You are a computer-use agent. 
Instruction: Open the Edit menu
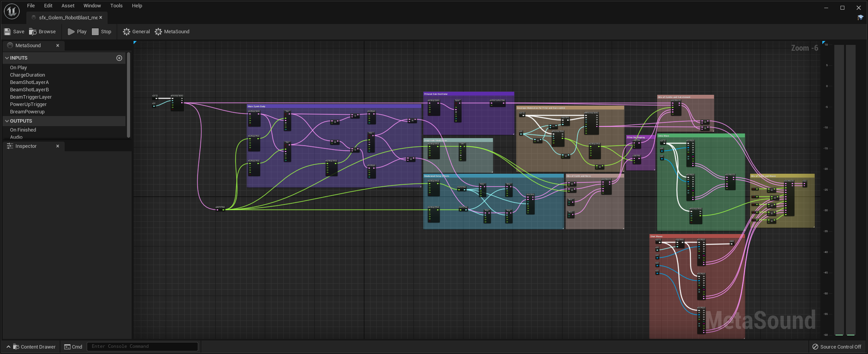(48, 6)
